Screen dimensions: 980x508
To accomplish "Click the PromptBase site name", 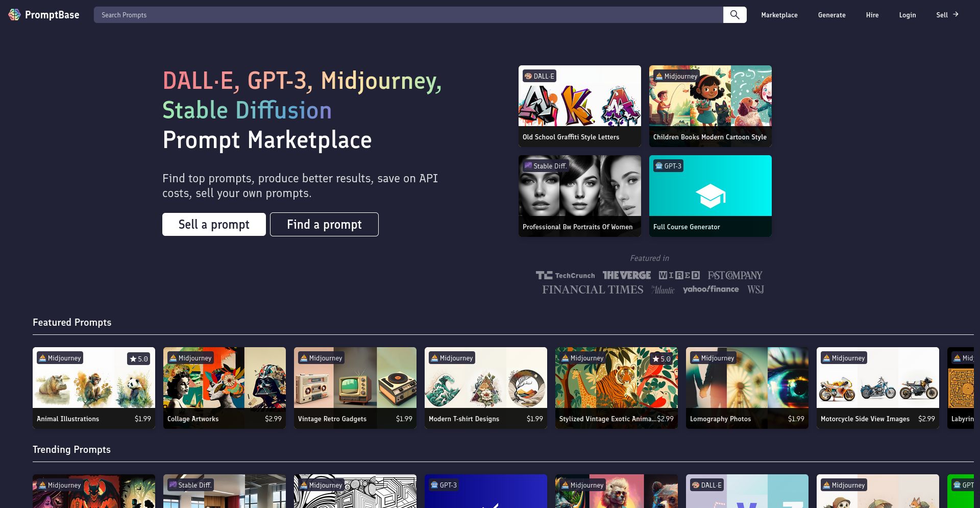I will [x=52, y=15].
